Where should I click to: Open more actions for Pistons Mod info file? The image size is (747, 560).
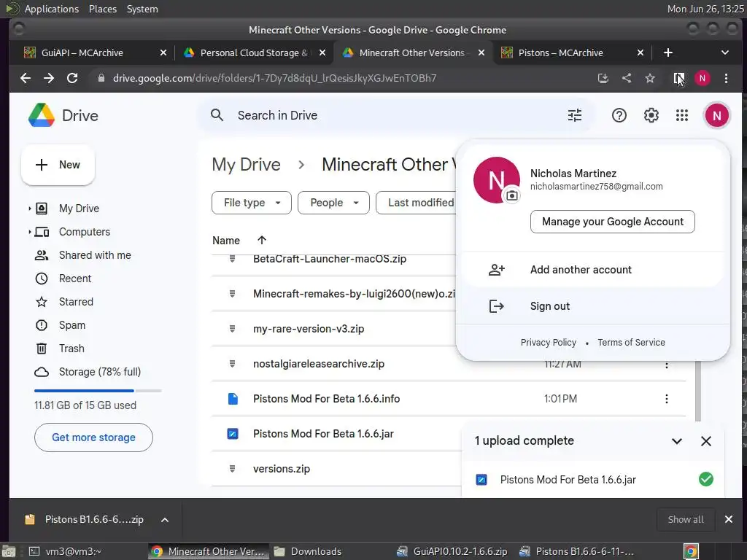click(667, 399)
